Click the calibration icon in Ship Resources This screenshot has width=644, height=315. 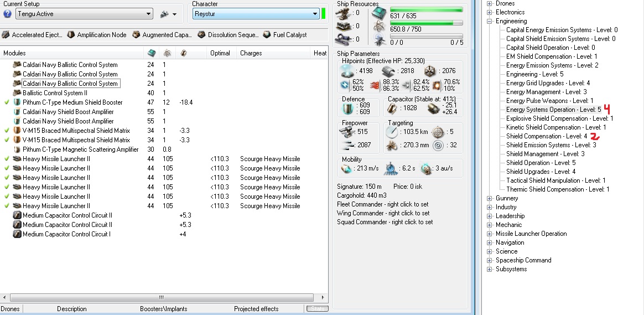click(342, 39)
